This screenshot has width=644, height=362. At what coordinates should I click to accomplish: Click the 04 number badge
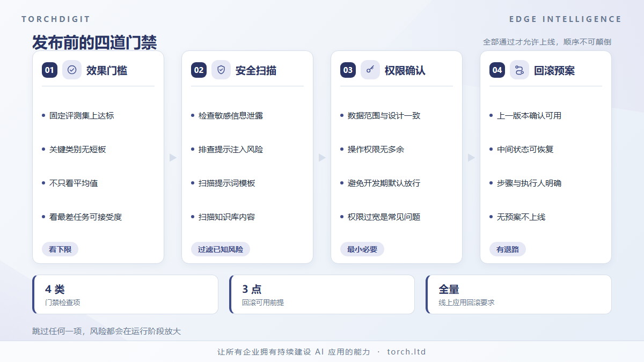497,70
